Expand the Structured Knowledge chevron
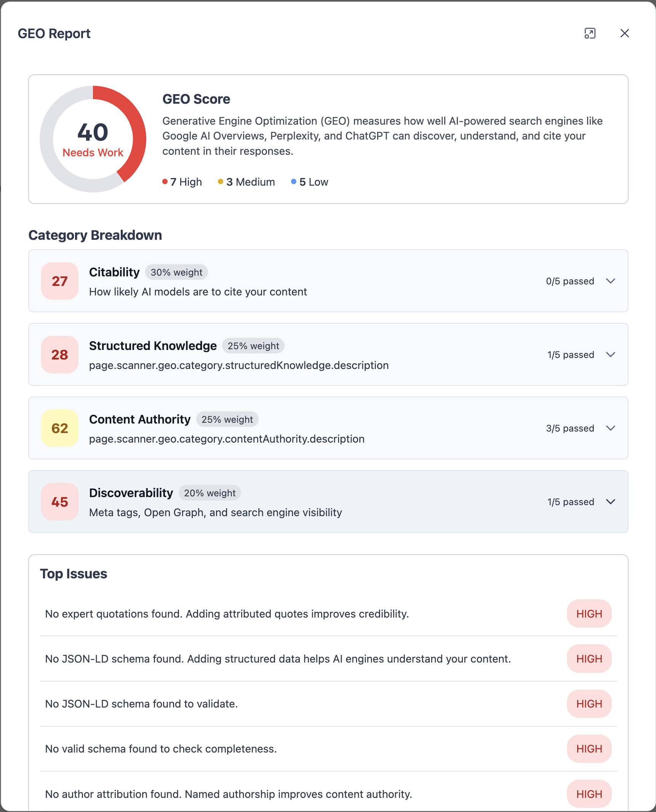Viewport: 656px width, 812px height. 611,355
